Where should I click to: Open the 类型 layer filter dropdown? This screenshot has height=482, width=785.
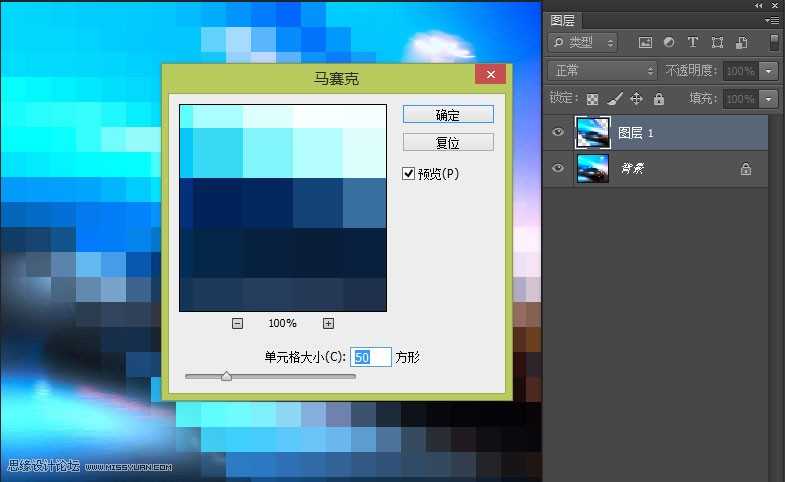(583, 43)
